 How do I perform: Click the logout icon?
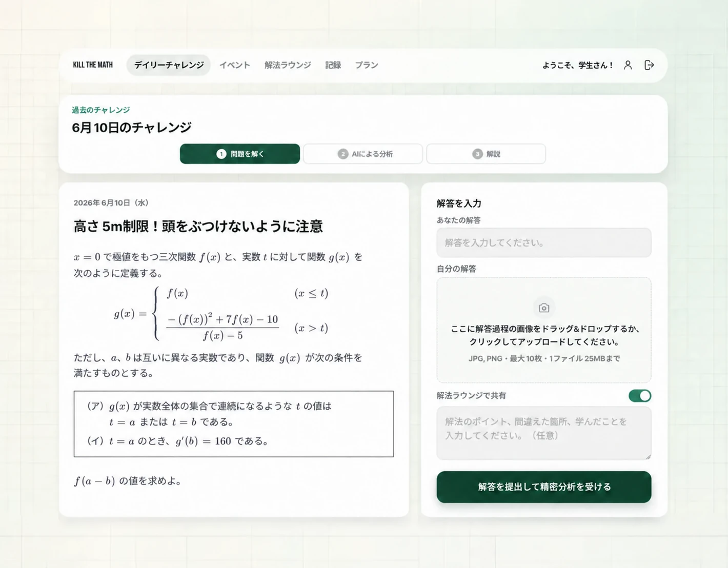tap(649, 65)
